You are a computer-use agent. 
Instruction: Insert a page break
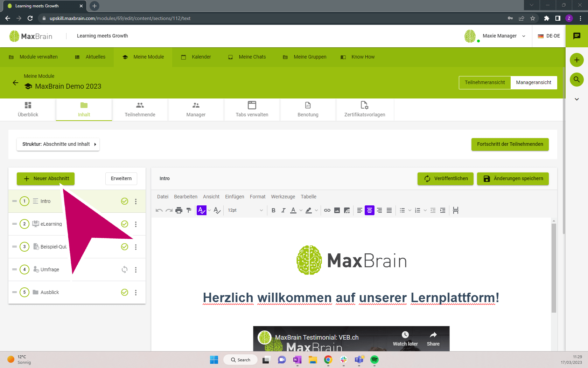[456, 210]
